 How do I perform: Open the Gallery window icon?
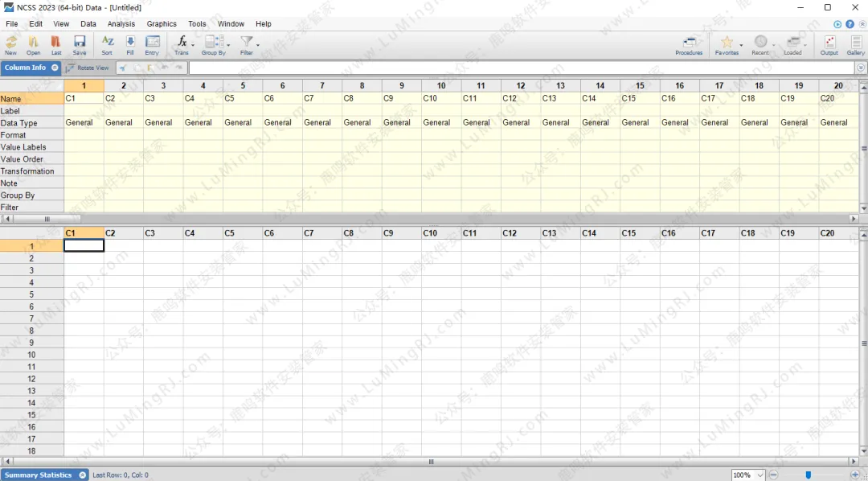coord(855,43)
